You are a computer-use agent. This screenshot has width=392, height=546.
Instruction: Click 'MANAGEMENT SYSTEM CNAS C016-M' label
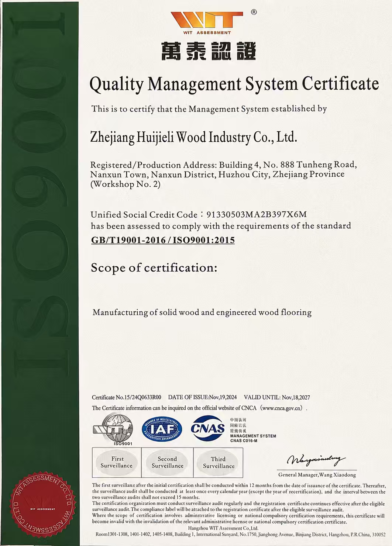[253, 438]
